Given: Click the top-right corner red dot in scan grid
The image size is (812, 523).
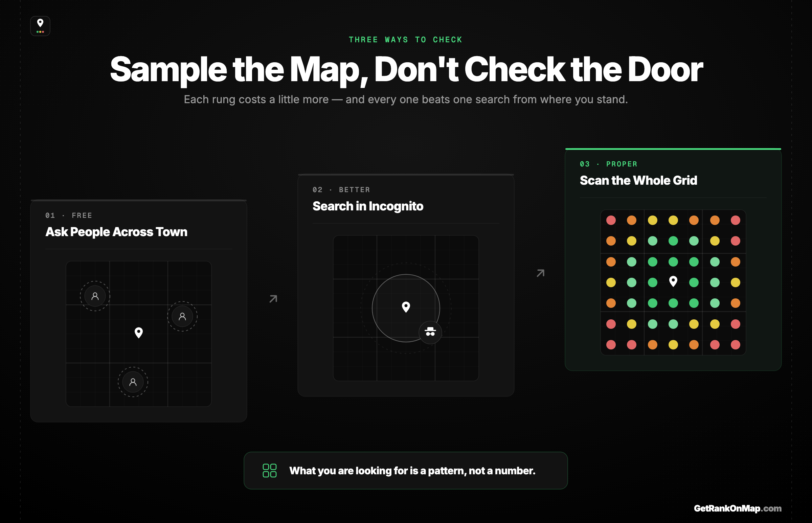Looking at the screenshot, I should tap(736, 220).
